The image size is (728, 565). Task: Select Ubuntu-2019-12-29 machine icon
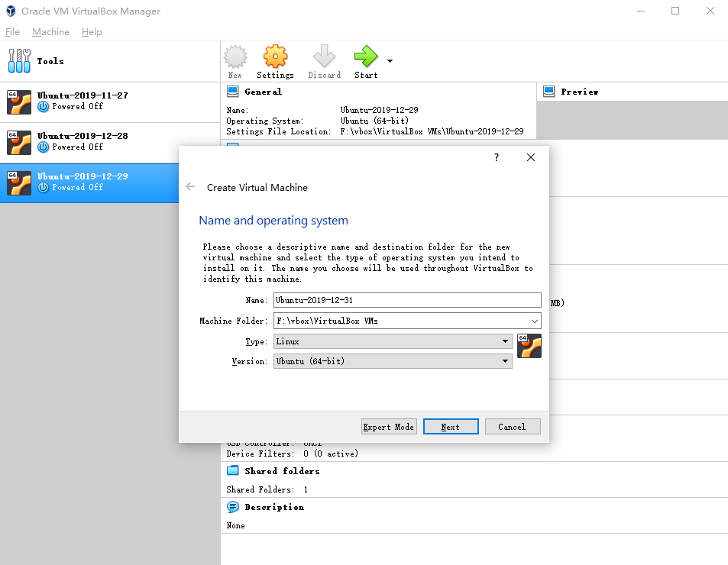pyautogui.click(x=19, y=182)
